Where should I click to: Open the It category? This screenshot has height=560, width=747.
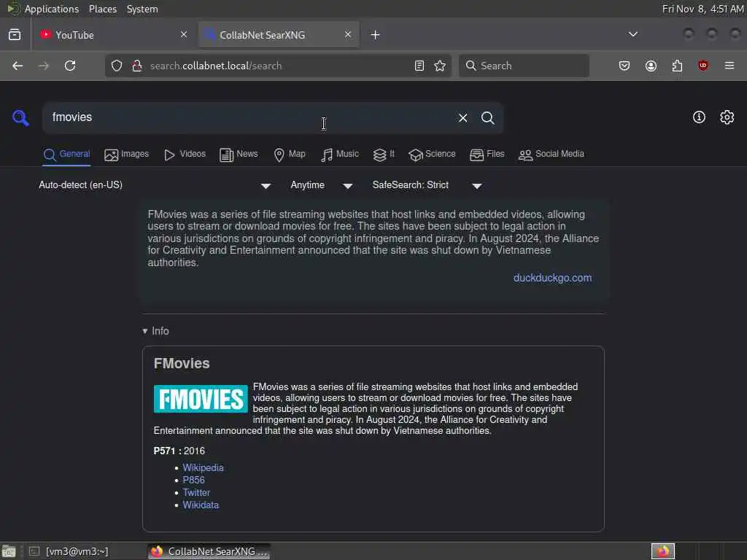point(384,155)
